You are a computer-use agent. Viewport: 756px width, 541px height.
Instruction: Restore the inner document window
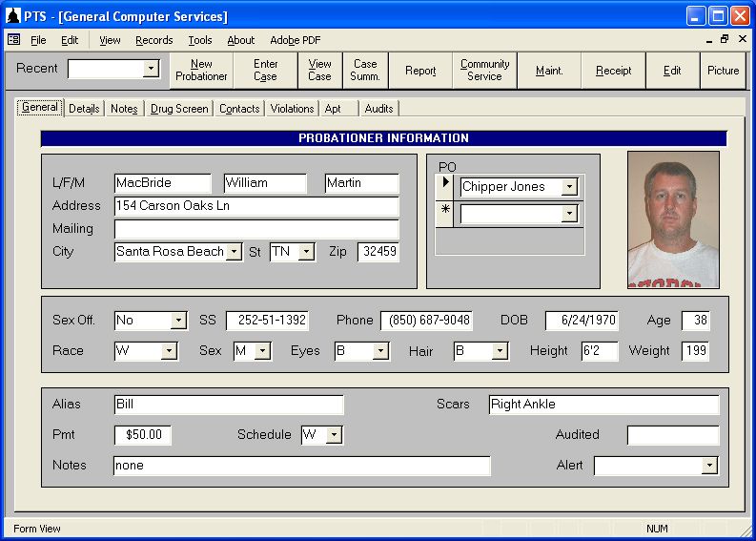point(725,39)
